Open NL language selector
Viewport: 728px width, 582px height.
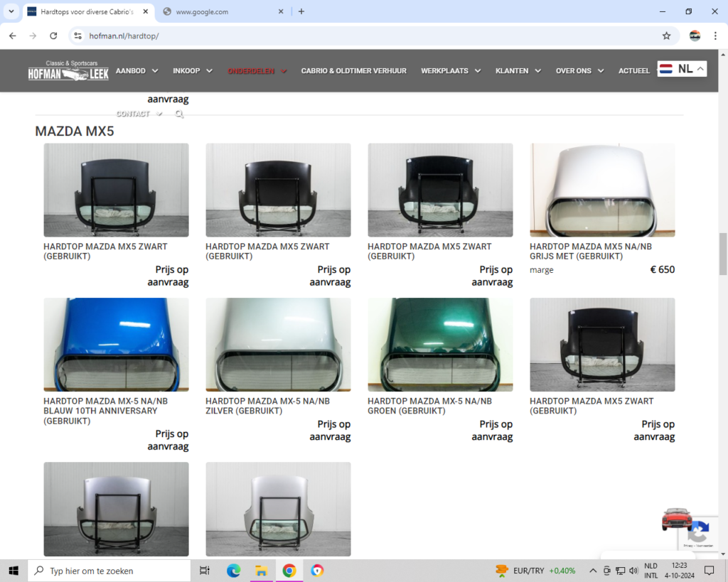point(682,69)
